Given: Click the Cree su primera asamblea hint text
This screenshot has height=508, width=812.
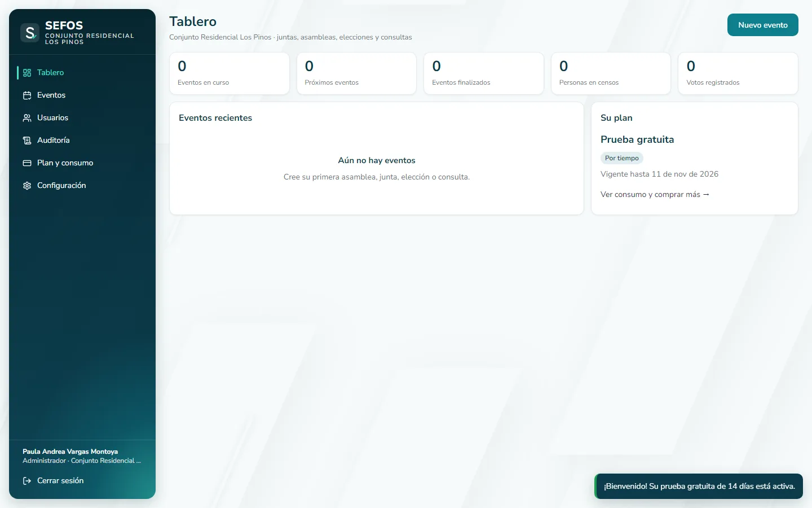Looking at the screenshot, I should [x=377, y=177].
